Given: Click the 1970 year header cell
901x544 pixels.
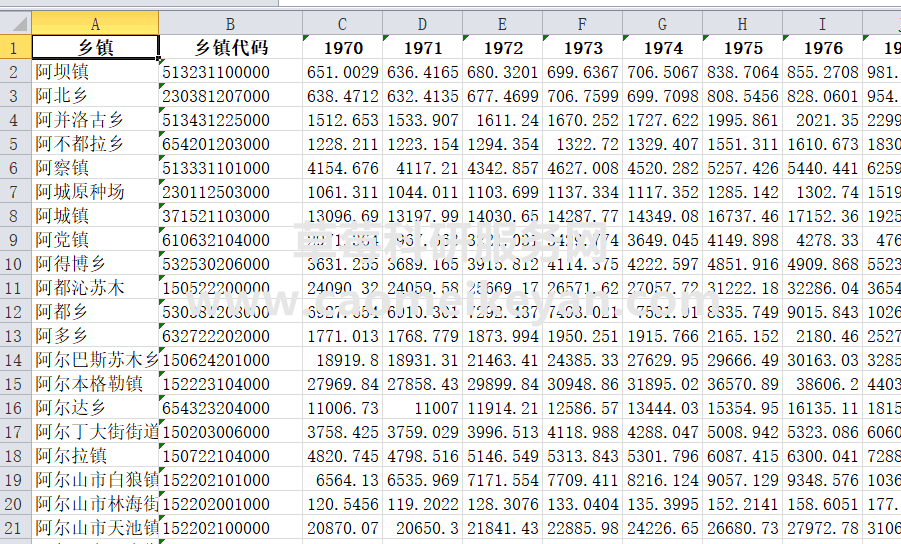Looking at the screenshot, I should (342, 47).
